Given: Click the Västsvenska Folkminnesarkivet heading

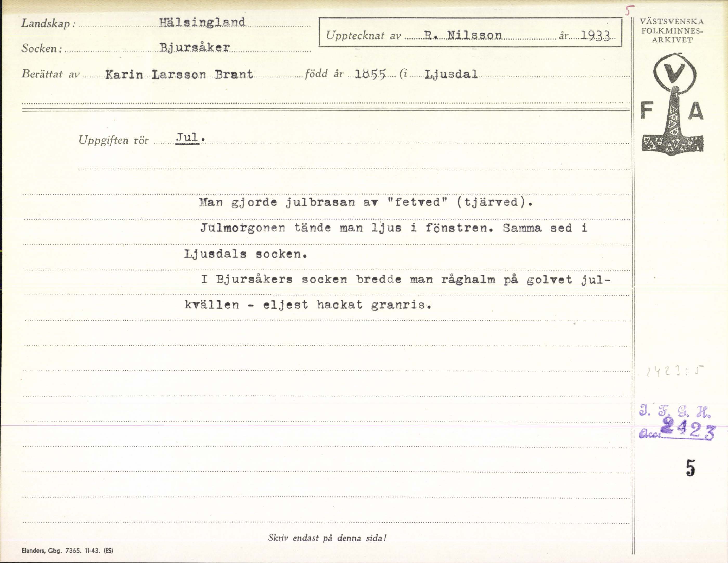Looking at the screenshot, I should (x=672, y=31).
